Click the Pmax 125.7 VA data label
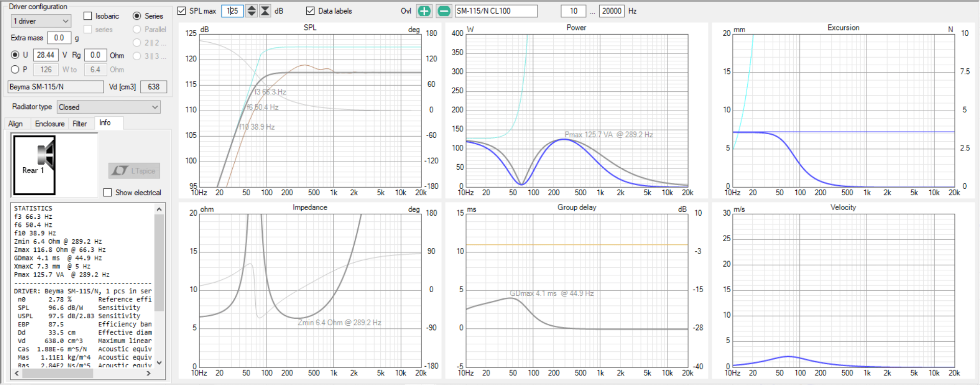Viewport: 980px width, 385px height. 608,135
